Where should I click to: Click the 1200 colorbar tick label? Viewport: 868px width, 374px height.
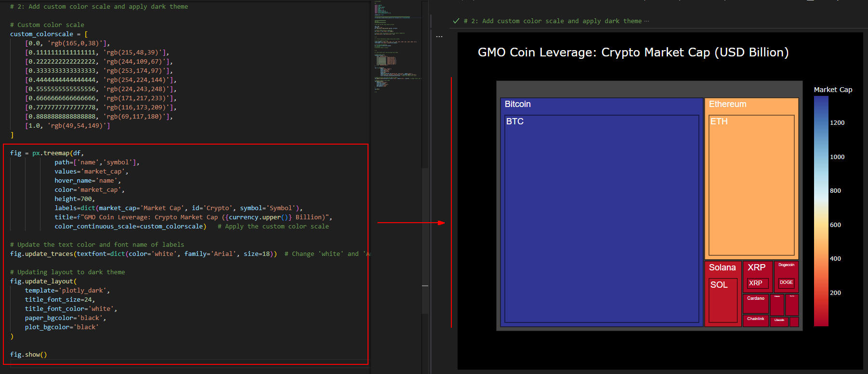click(x=837, y=123)
